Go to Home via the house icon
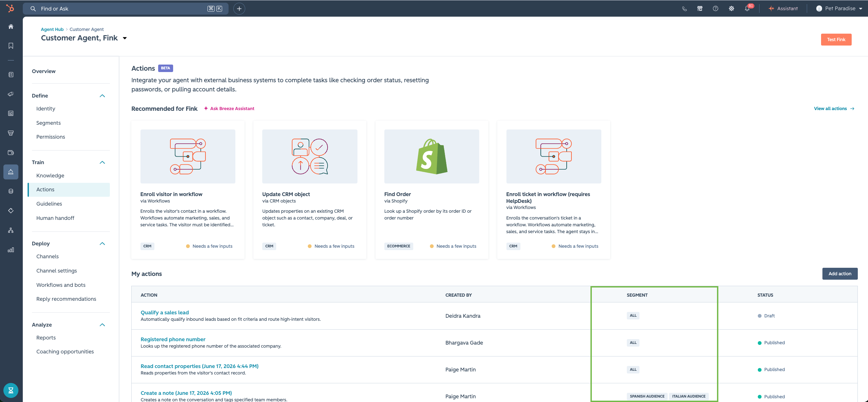This screenshot has width=868, height=402. pyautogui.click(x=11, y=27)
